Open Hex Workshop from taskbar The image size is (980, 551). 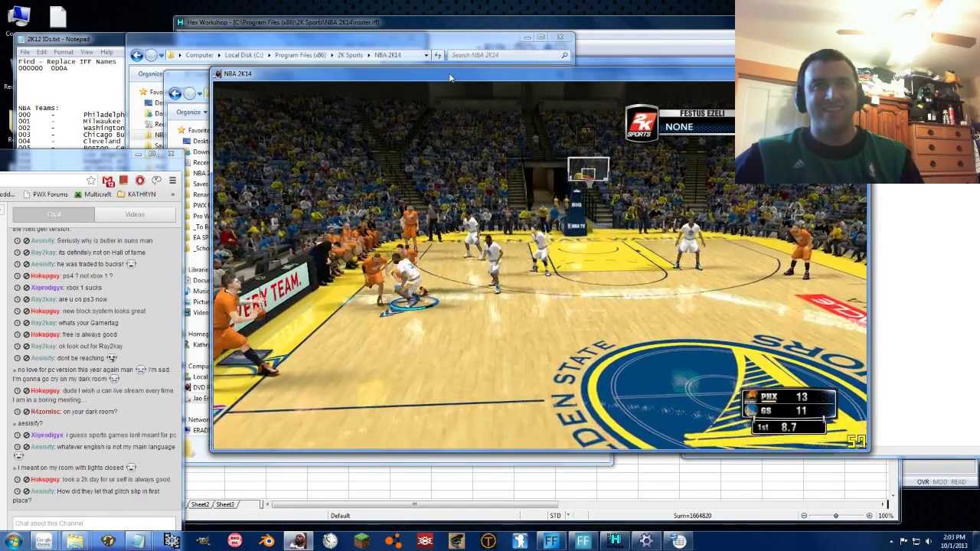pyautogui.click(x=615, y=542)
